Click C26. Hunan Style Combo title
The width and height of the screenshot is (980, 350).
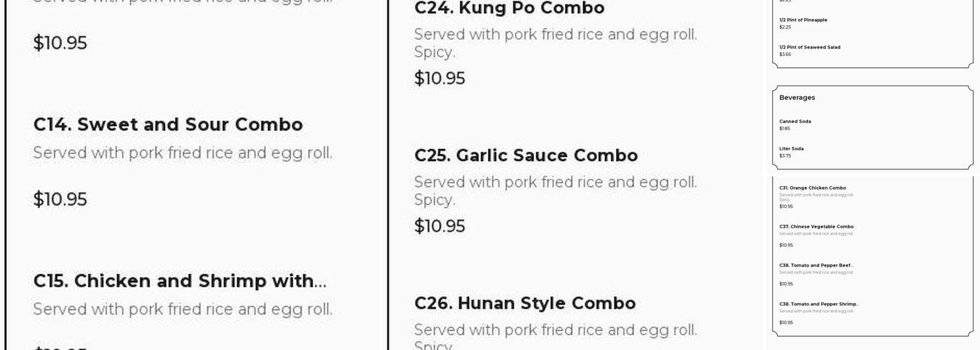coord(524,303)
